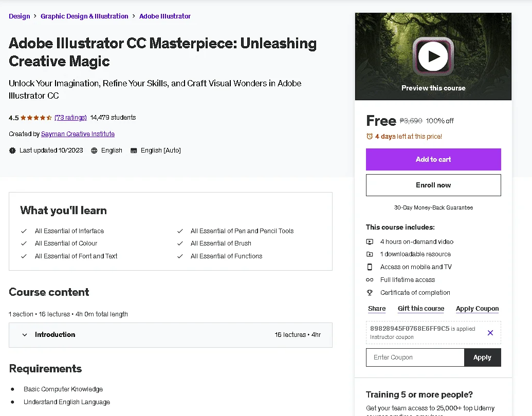Click the 'Access on mobile and TV' text
532x416 pixels.
[416, 267]
